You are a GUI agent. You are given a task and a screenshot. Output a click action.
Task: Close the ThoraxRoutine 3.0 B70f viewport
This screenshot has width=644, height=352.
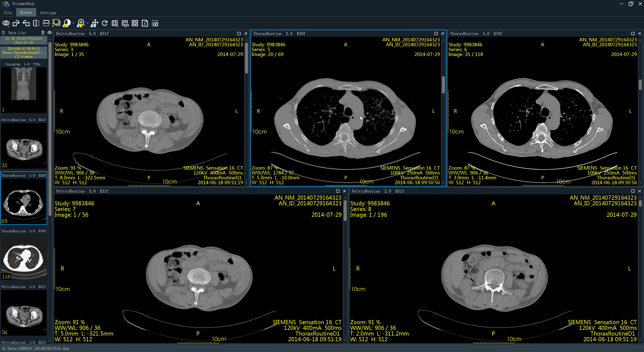pyautogui.click(x=639, y=34)
